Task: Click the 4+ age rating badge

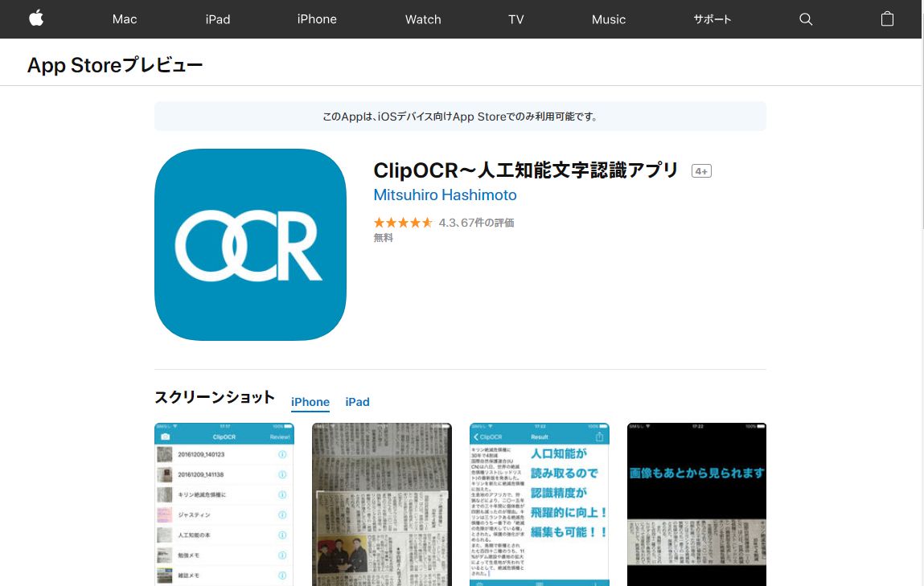Action: [701, 171]
